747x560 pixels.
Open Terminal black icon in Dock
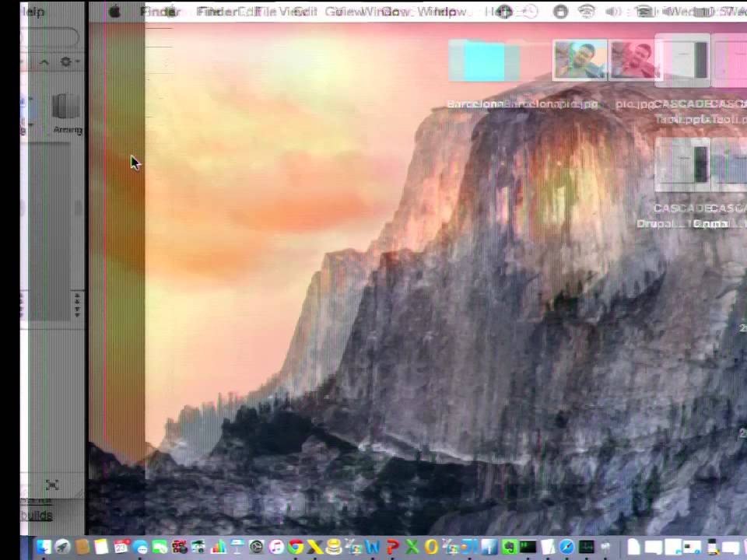(528, 547)
